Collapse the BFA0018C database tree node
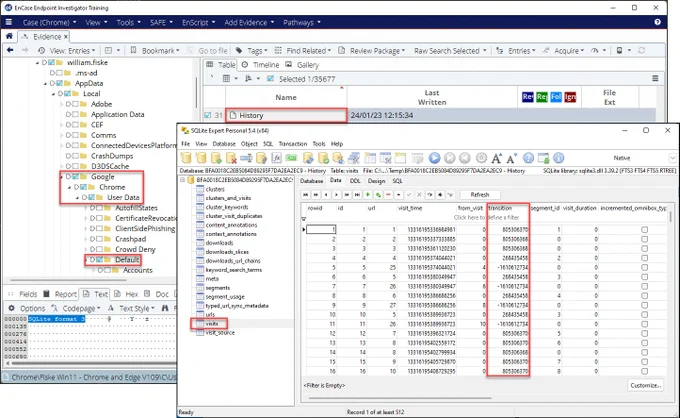 tap(183, 180)
